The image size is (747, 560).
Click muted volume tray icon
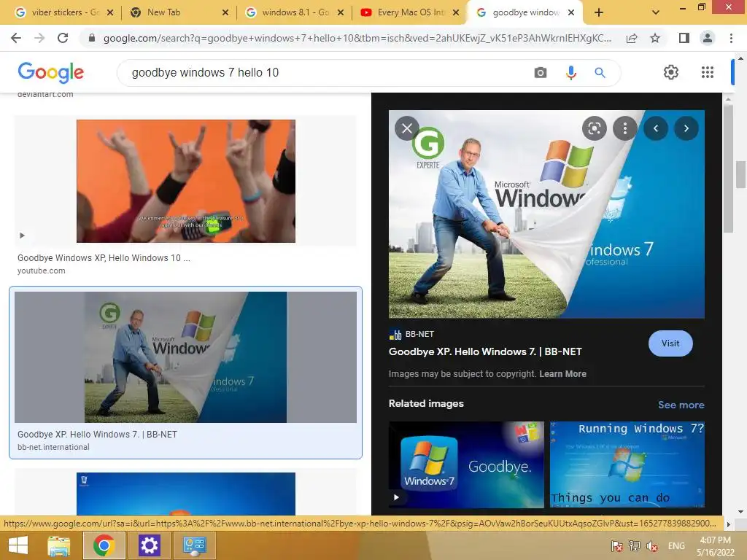point(652,546)
